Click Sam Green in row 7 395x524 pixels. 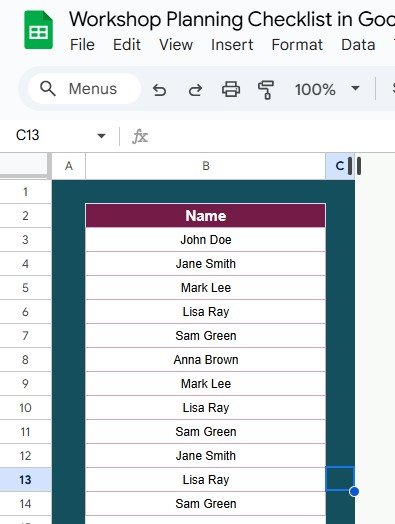[206, 336]
